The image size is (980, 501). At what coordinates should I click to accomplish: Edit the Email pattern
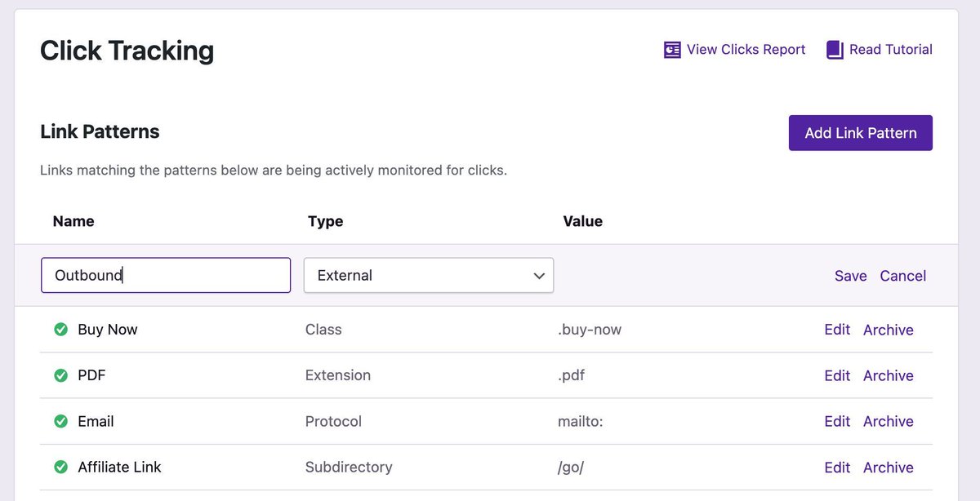click(x=837, y=421)
